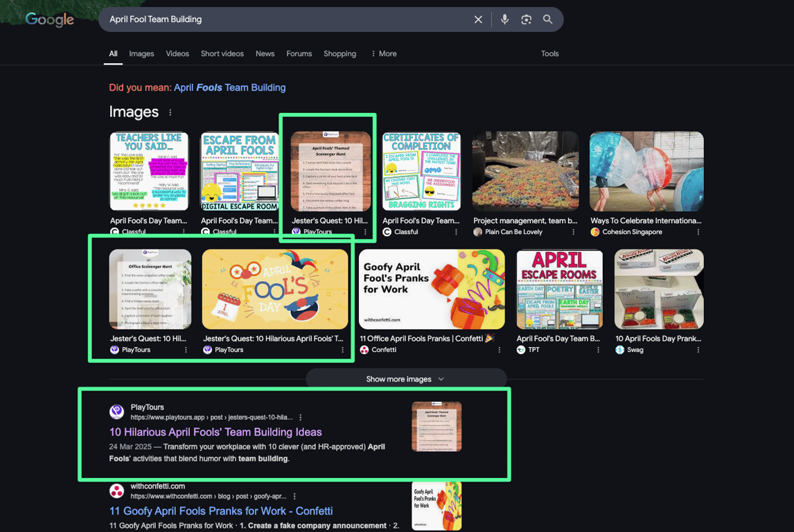794x532 pixels.
Task: Open options dots beside Images heading
Action: [x=170, y=112]
